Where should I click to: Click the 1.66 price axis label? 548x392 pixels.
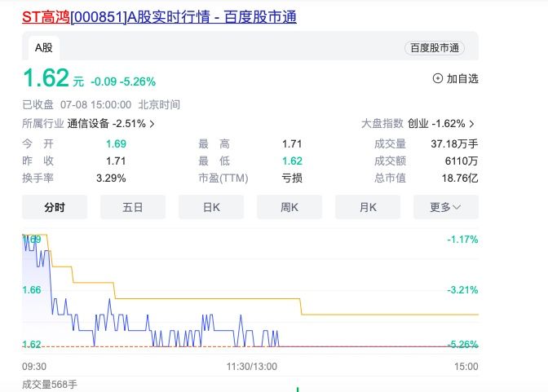(x=32, y=290)
